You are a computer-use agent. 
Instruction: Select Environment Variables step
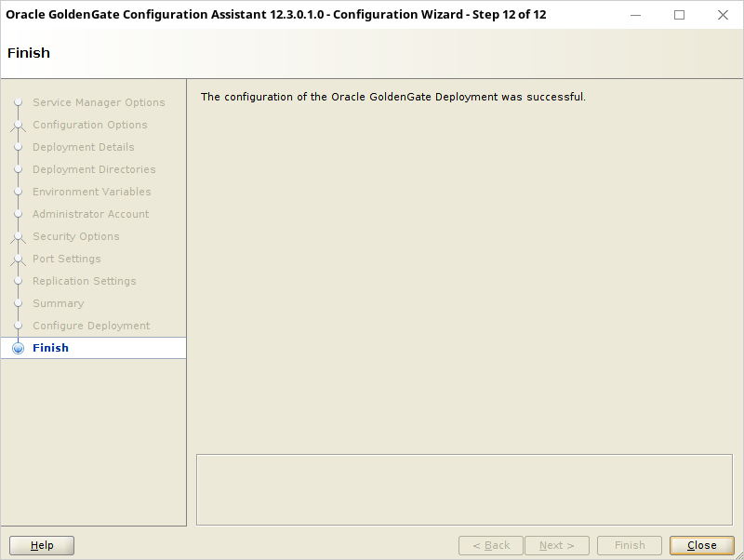coord(91,192)
